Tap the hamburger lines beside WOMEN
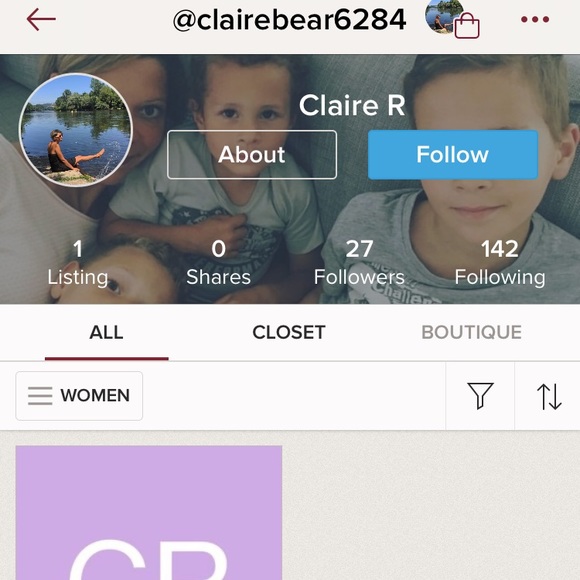The image size is (580, 580). 40,396
